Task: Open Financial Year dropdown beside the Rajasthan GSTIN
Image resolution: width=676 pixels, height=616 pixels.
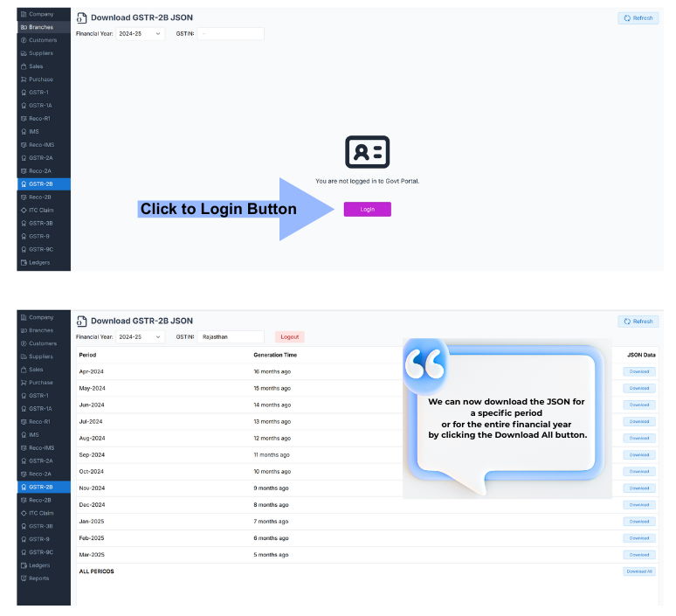Action: click(x=140, y=336)
